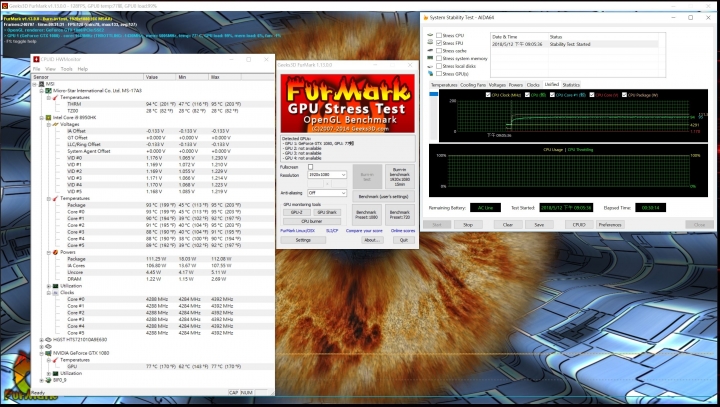720x407 pixels.
Task: Click the thermometer icon under NVIDIA GeForce GTX 1080
Action: (x=56, y=360)
